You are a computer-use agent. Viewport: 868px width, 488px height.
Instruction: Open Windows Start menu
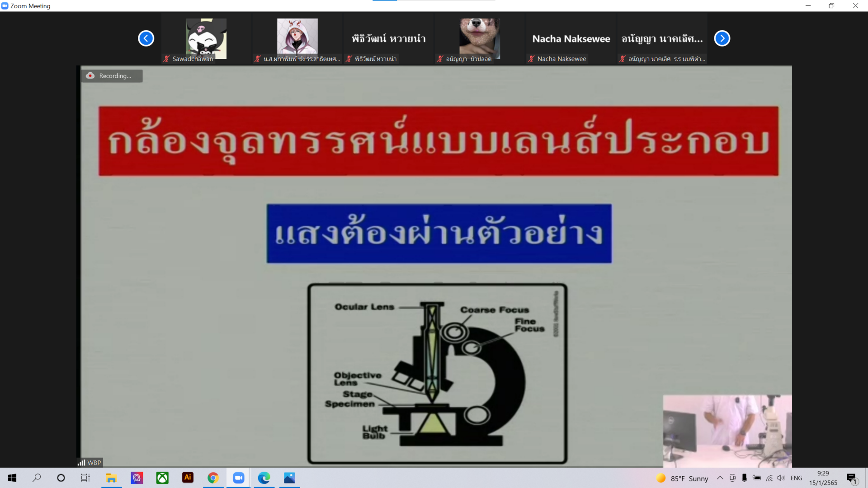click(12, 478)
